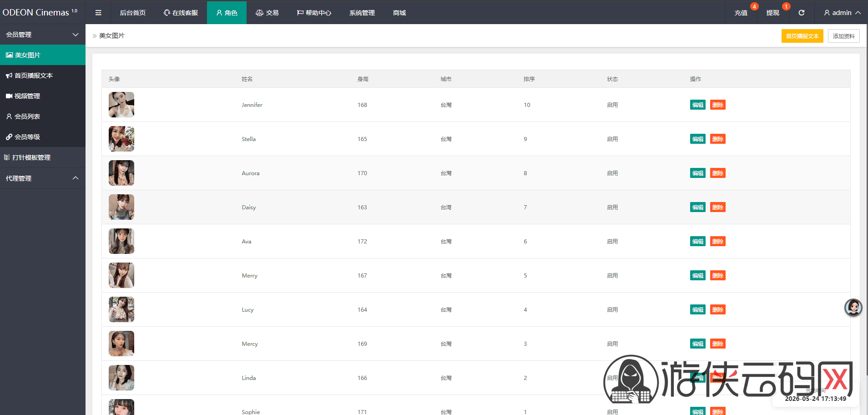Viewport: 868px width, 415px height.
Task: Switch to the 交易 top menu
Action: tap(267, 13)
